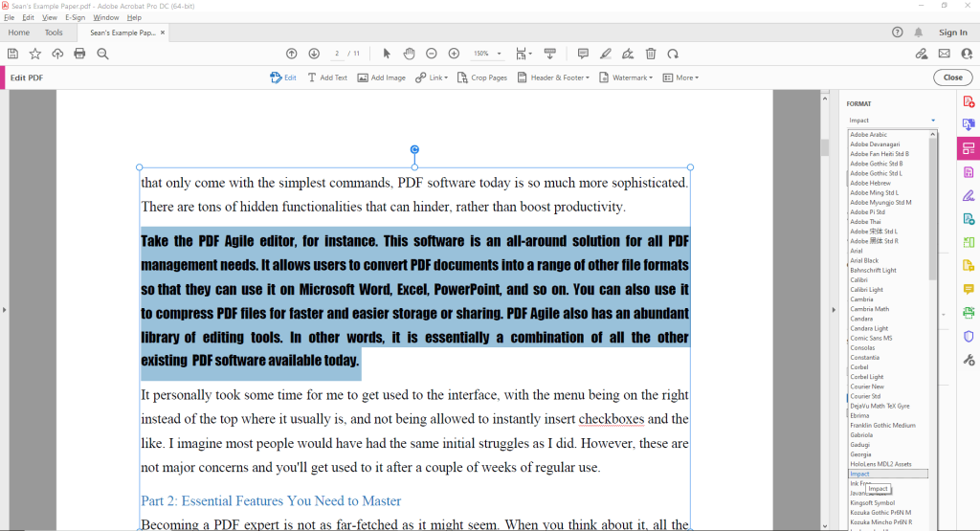
Task: Open the Watermark dropdown
Action: coord(626,77)
